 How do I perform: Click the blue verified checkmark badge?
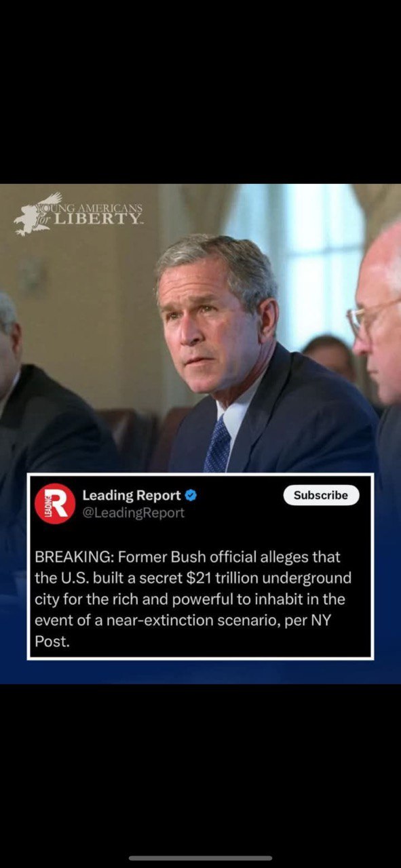point(192,496)
